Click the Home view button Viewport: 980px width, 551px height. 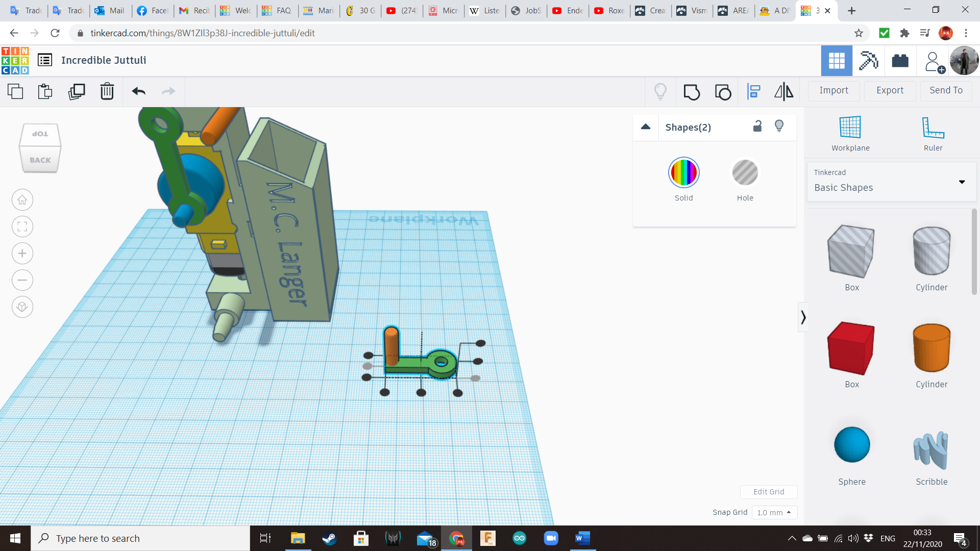22,200
